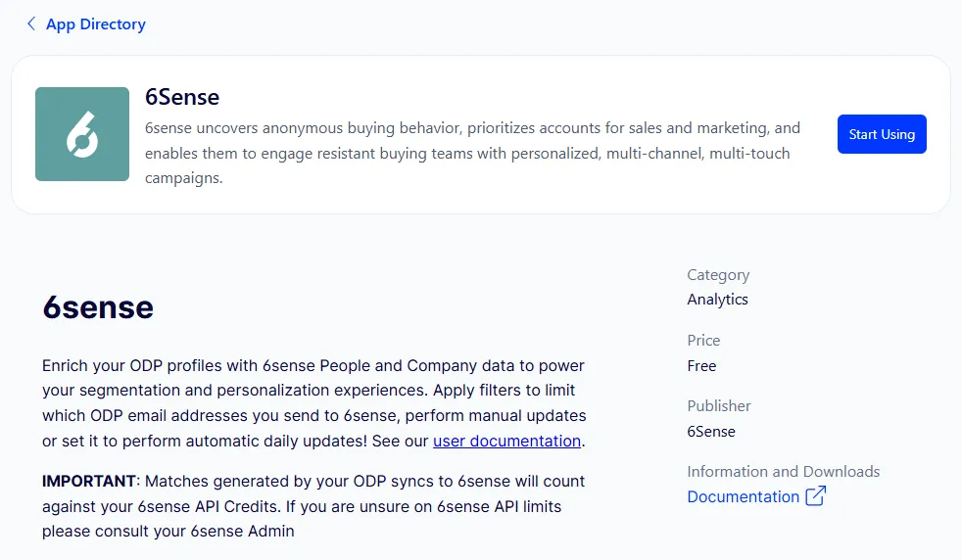Click the bold IMPORTANT text
Viewport: 962px width, 560px height.
[x=89, y=481]
